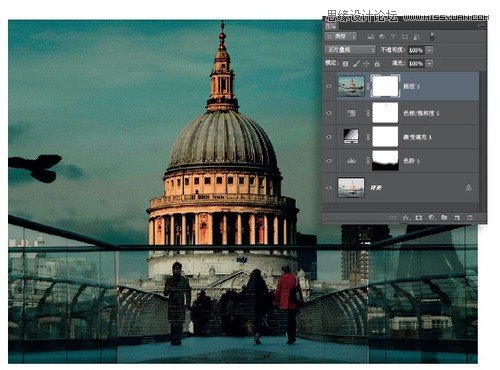Screen dimensions: 500x370
Task: Hide the 图层 1 layer with eye icon
Action: click(329, 86)
